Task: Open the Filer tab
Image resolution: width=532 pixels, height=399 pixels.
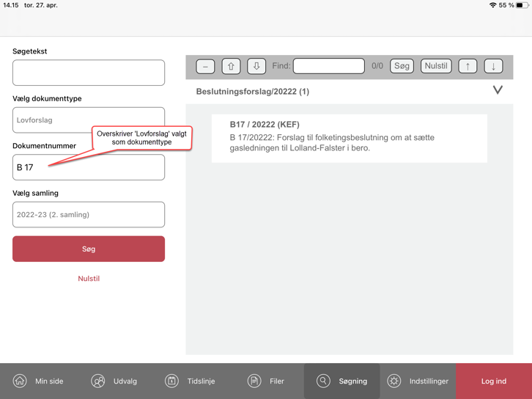Action: 266,381
